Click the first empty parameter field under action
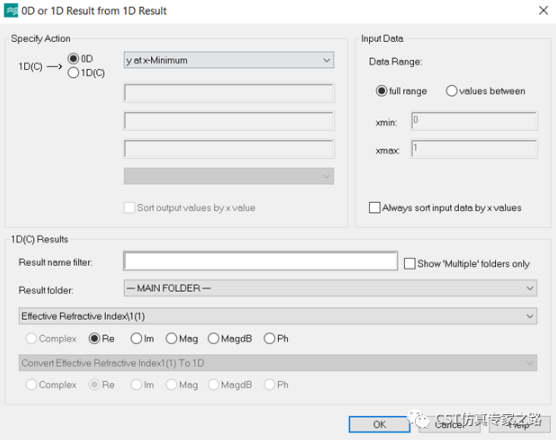The height and width of the screenshot is (440, 556). pos(229,93)
